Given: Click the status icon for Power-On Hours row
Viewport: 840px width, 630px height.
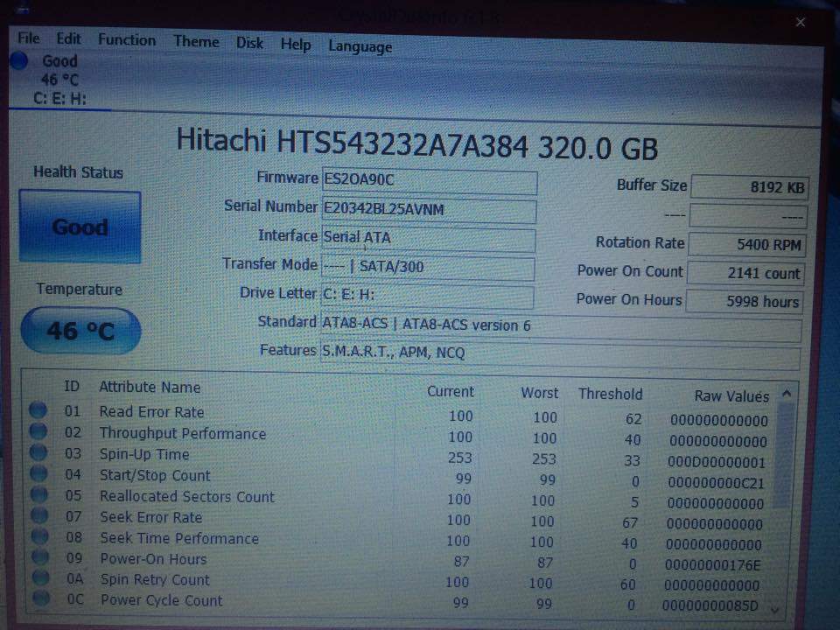Looking at the screenshot, I should 38,558.
